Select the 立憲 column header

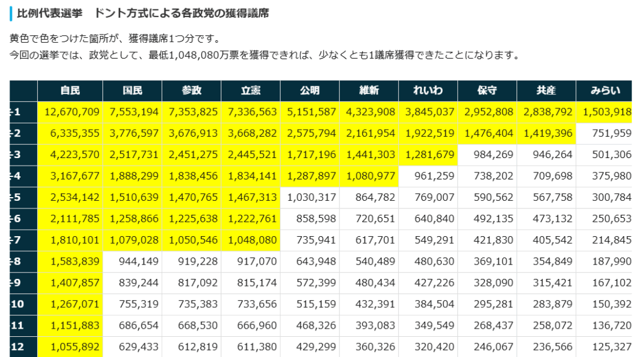pyautogui.click(x=250, y=91)
